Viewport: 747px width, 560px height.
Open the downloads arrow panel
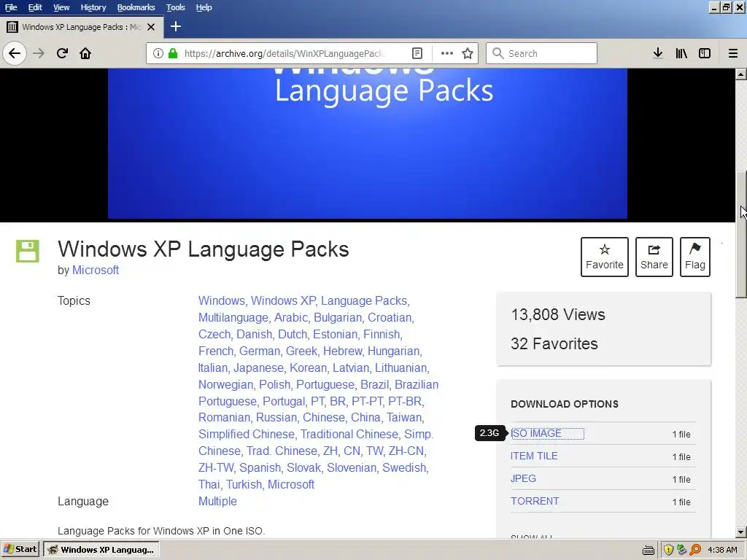658,53
